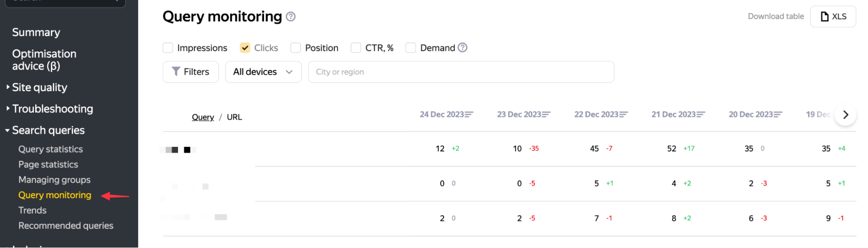This screenshot has height=248, width=868.
Task: Enable the Position checkbox
Action: point(296,48)
